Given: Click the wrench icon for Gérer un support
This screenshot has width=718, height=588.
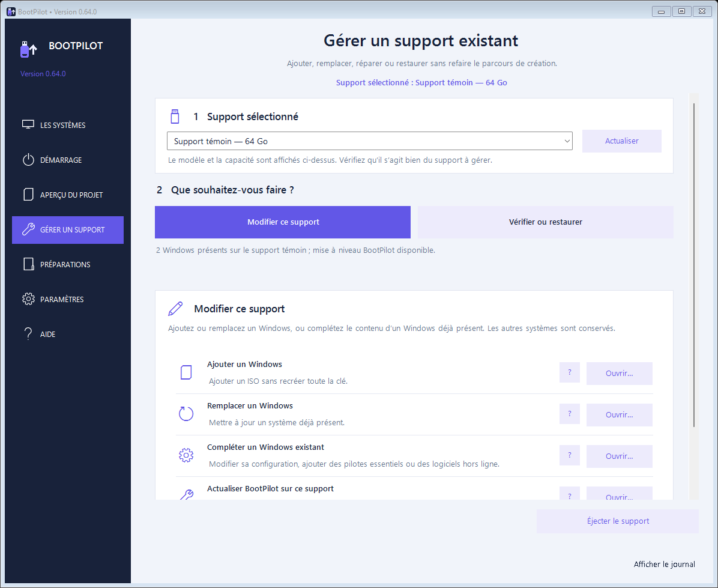Looking at the screenshot, I should (x=28, y=229).
